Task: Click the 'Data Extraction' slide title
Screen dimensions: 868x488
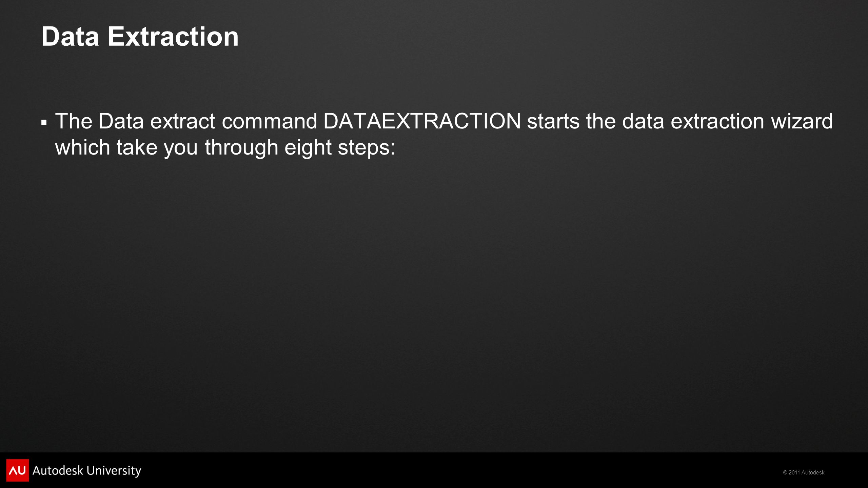Action: point(140,36)
